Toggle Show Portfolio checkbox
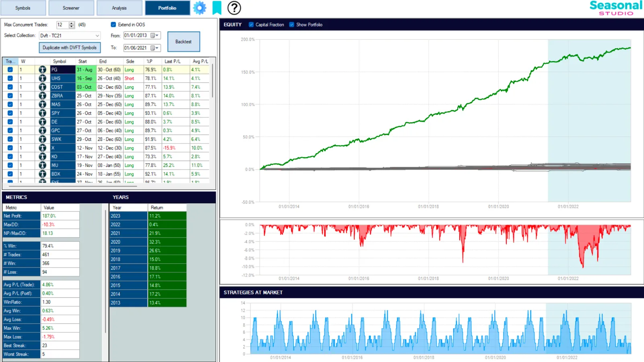The height and width of the screenshot is (362, 644). click(x=292, y=25)
